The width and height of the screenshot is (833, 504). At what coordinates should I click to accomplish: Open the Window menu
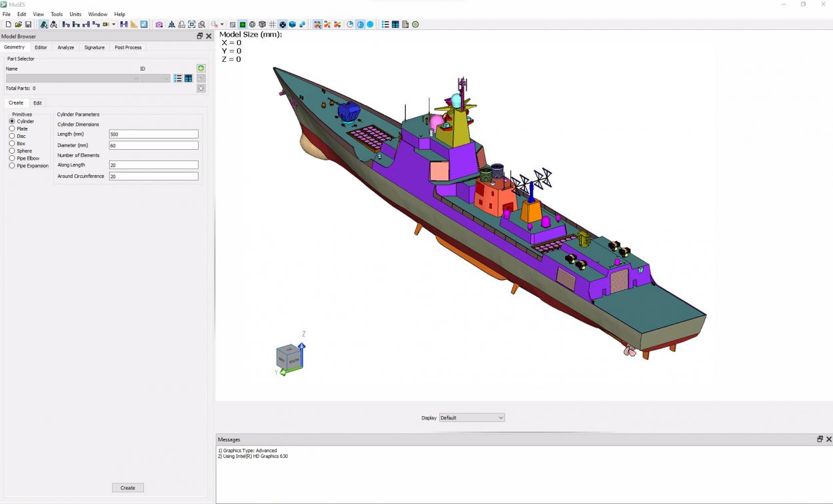97,14
